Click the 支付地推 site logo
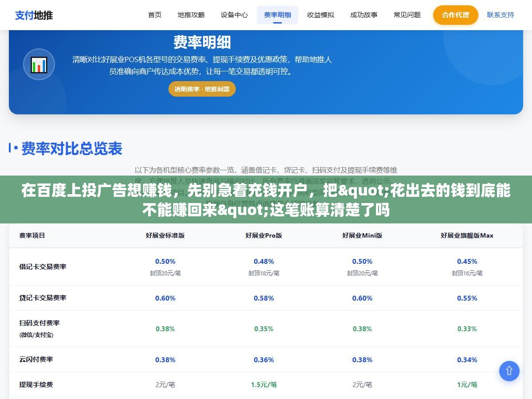The width and height of the screenshot is (532, 399). tap(34, 15)
